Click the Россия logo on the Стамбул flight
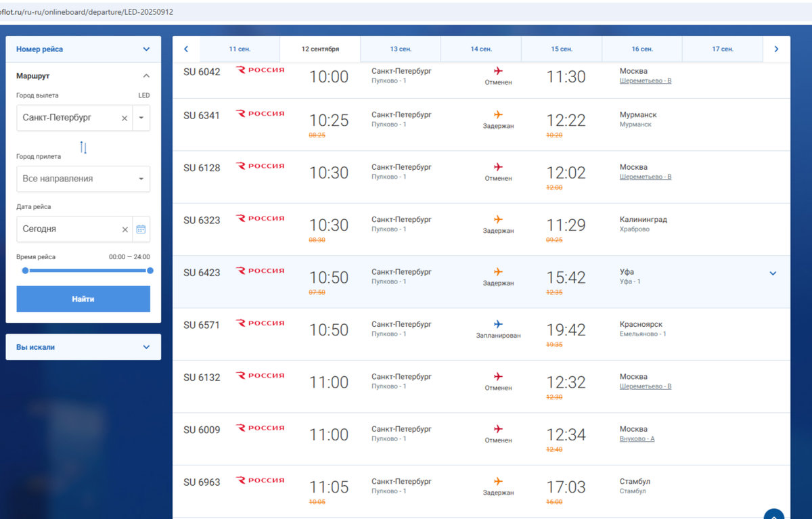The image size is (812, 519). pyautogui.click(x=260, y=480)
